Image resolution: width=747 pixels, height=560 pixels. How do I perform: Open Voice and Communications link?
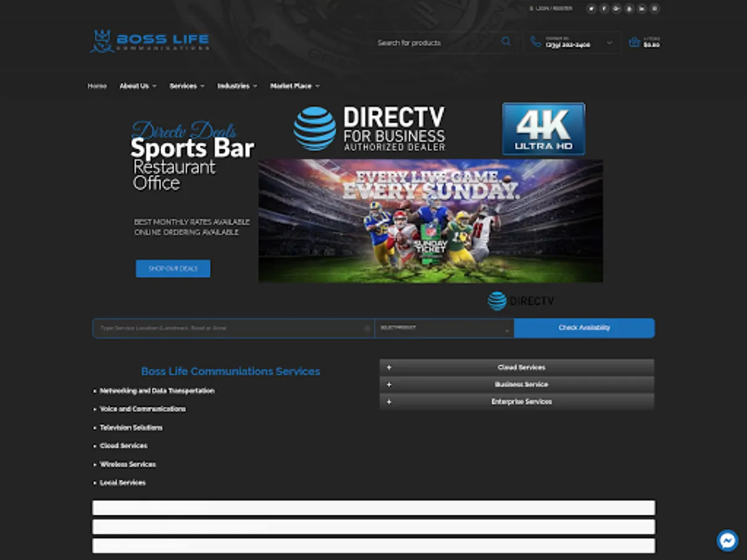pyautogui.click(x=143, y=409)
